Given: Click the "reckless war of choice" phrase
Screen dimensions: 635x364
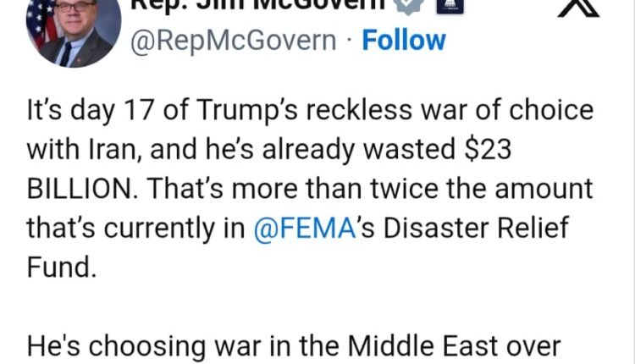Looking at the screenshot, I should pos(462,111).
